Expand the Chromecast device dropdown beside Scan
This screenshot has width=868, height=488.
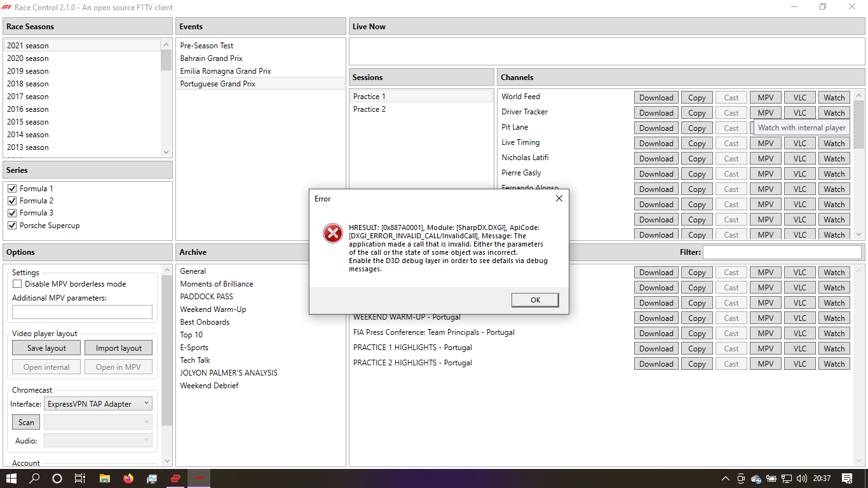point(98,421)
